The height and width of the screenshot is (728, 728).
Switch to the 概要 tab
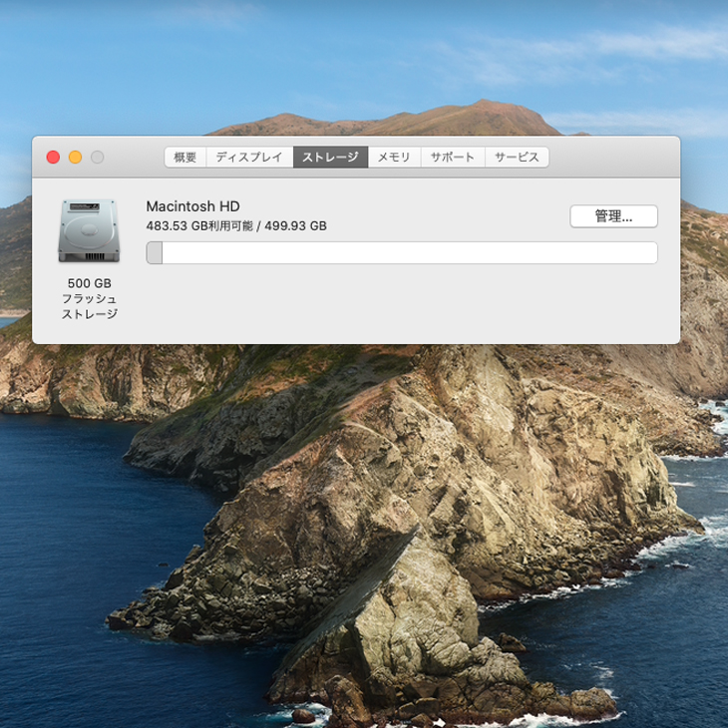(x=185, y=157)
